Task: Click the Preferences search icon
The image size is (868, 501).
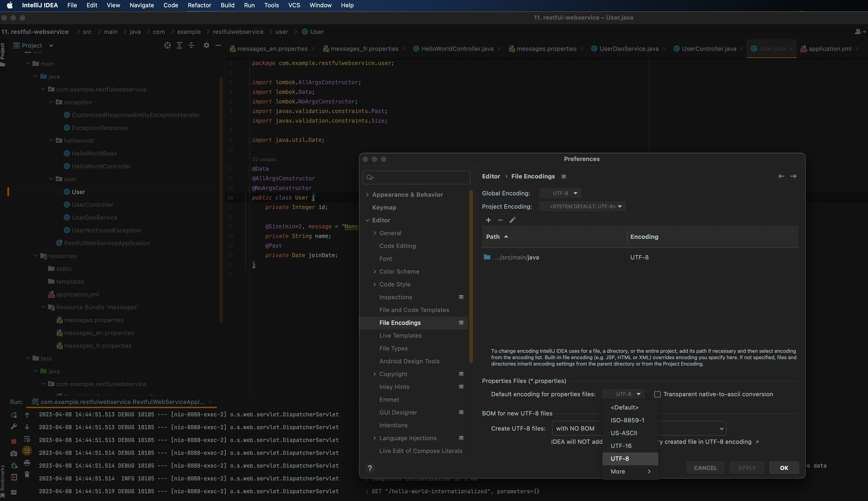Action: coord(370,177)
